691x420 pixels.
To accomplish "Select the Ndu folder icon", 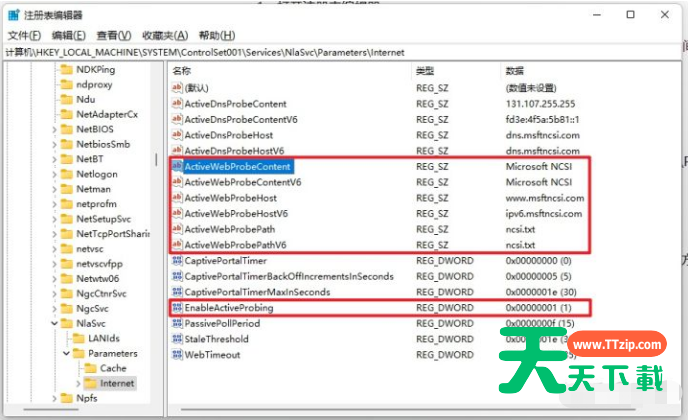I will click(x=67, y=100).
